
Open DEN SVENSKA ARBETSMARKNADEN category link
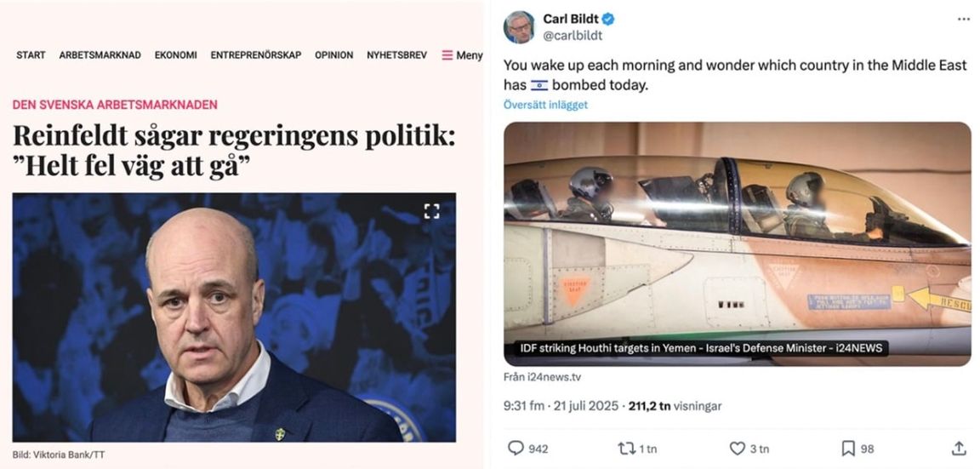pyautogui.click(x=115, y=105)
